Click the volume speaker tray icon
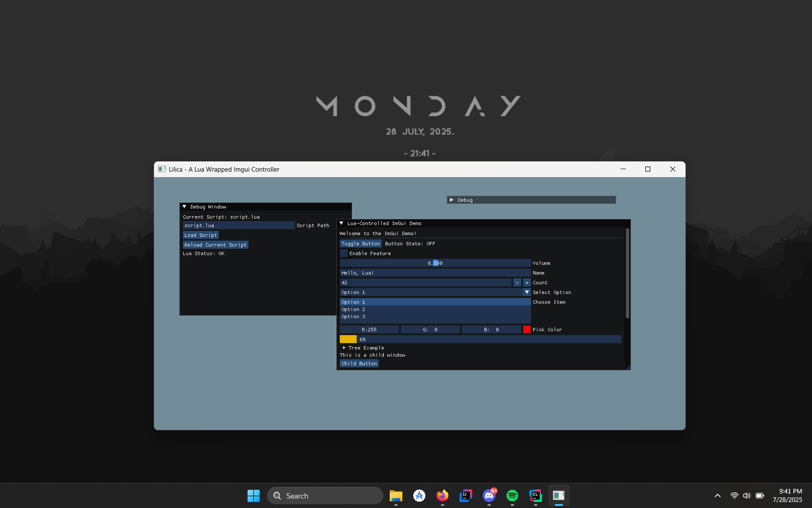The height and width of the screenshot is (508, 812). (x=747, y=496)
